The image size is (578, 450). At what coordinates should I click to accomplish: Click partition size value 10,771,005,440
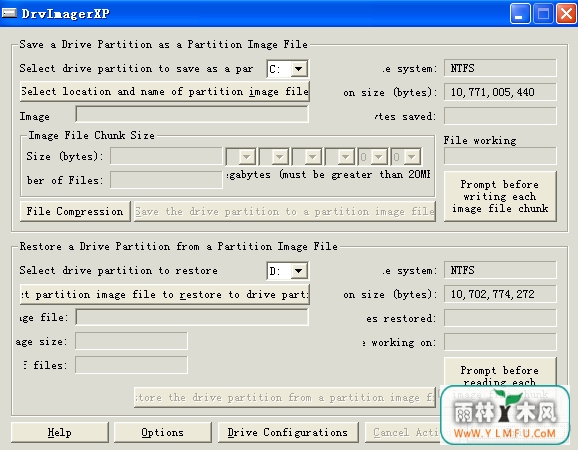500,92
